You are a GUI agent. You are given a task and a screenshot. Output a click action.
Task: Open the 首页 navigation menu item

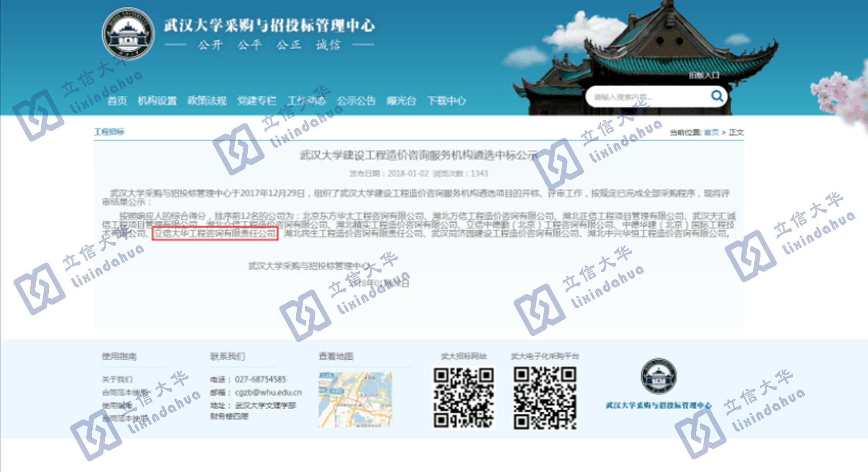(117, 101)
